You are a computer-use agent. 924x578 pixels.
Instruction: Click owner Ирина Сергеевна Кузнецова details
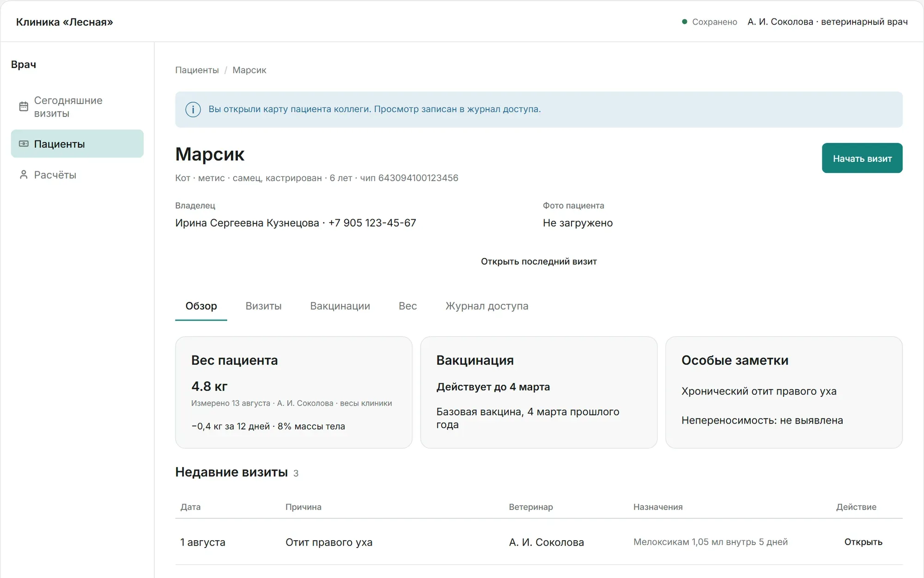coord(296,223)
